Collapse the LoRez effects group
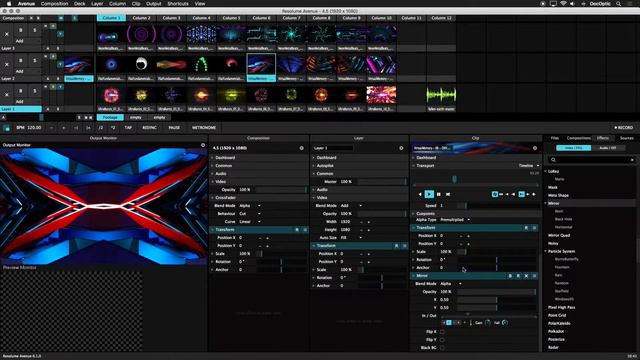The width and height of the screenshot is (640, 360). pos(546,171)
